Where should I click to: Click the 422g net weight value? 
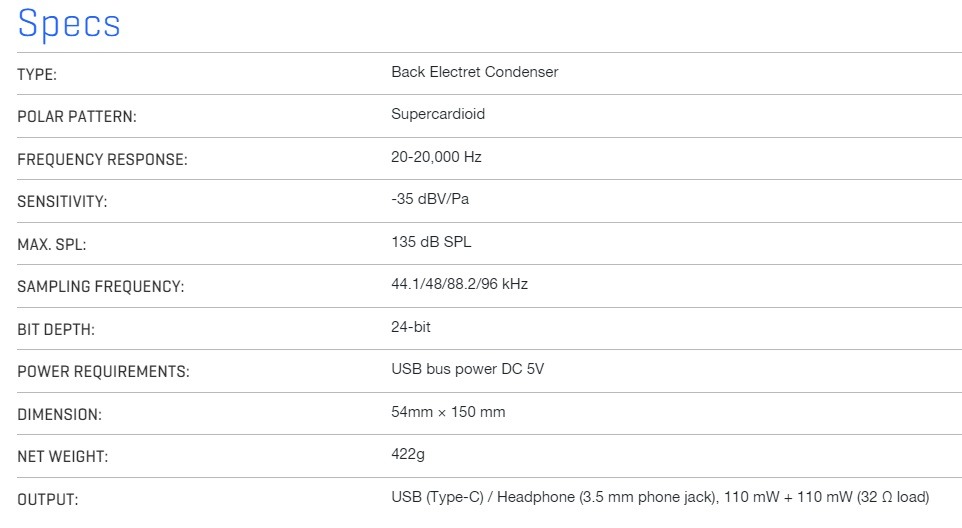(408, 454)
